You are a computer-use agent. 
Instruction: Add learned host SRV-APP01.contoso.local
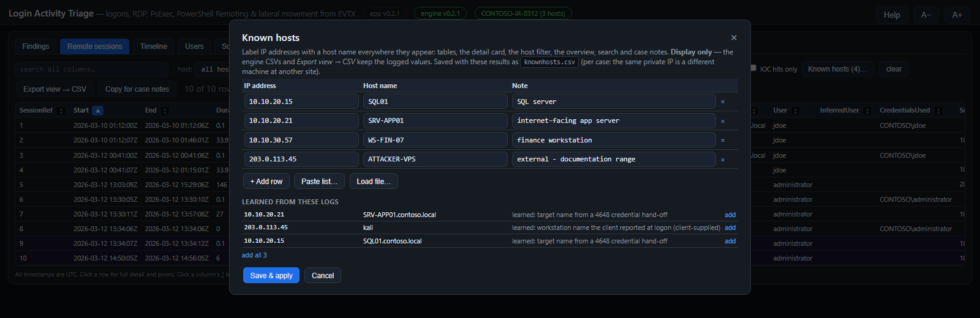[730, 215]
